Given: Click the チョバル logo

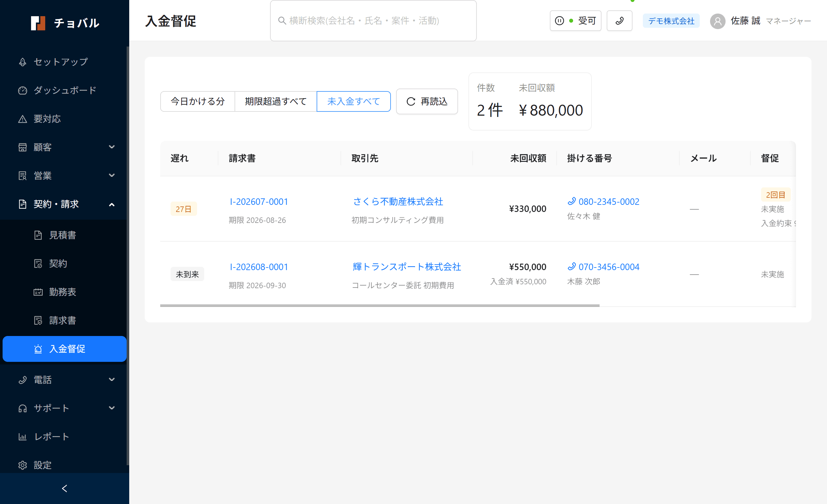Looking at the screenshot, I should [x=65, y=23].
